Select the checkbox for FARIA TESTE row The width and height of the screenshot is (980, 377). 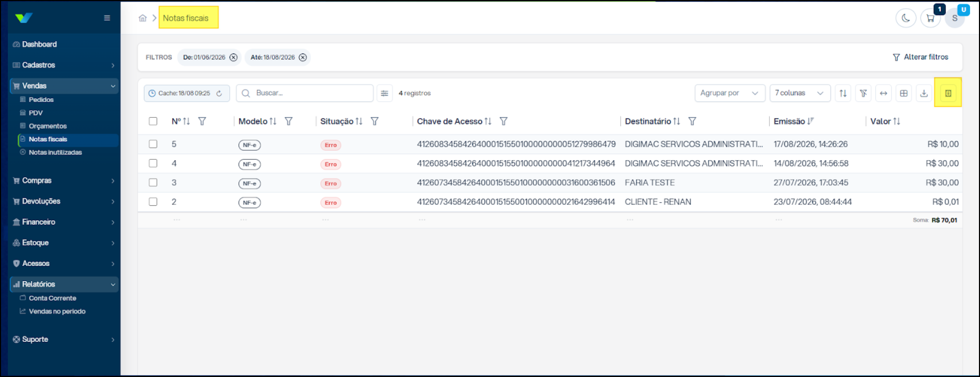click(153, 183)
